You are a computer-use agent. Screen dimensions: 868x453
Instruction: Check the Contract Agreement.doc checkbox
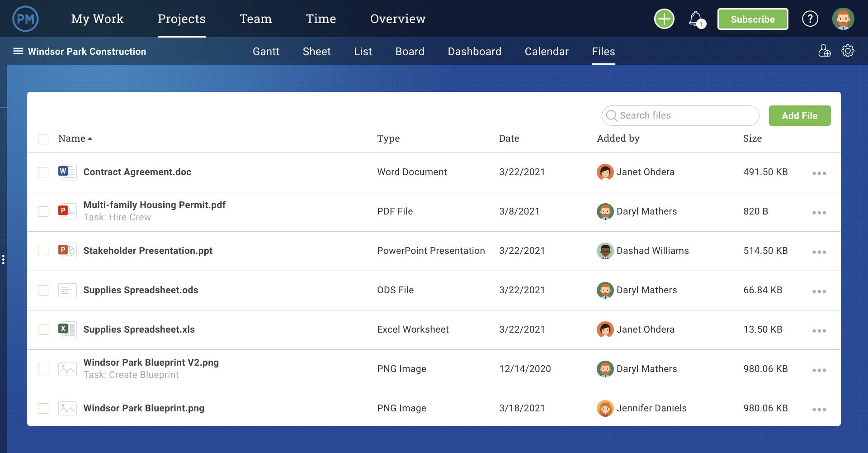coord(43,172)
